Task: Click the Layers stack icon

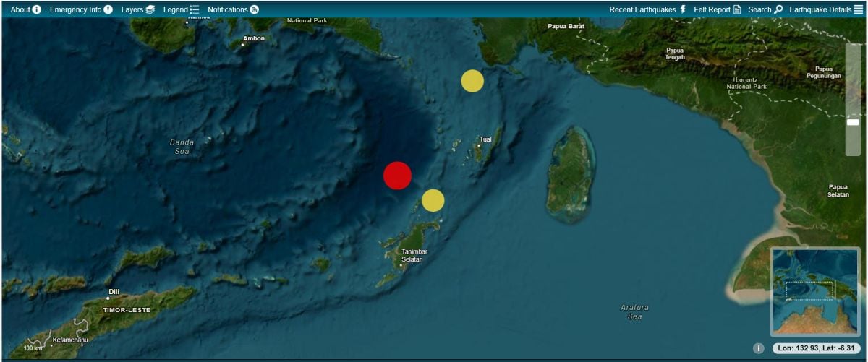Action: (x=150, y=9)
